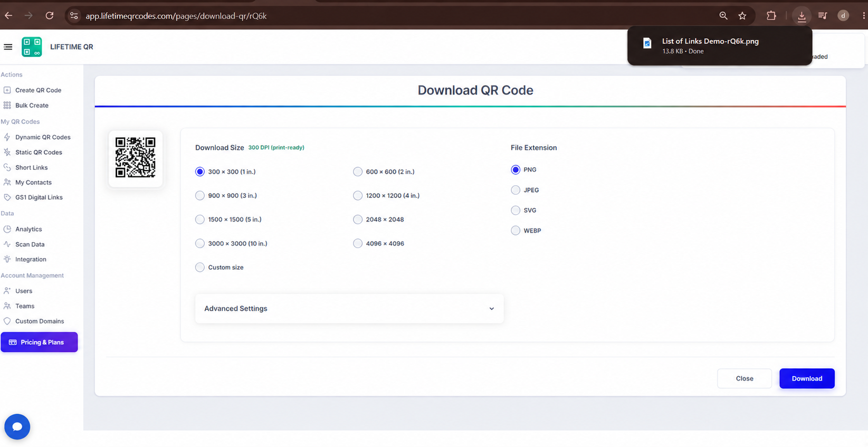Click the Bulk Create grid icon
Viewport: 868px width, 447px height.
[x=7, y=106]
